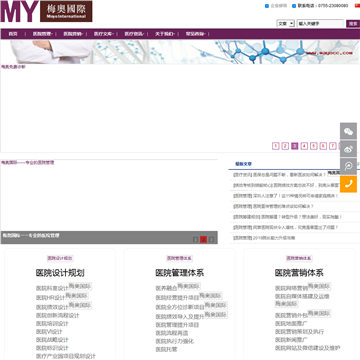Open the 医院托管 link
This screenshot has height=360, width=360.
166,350
